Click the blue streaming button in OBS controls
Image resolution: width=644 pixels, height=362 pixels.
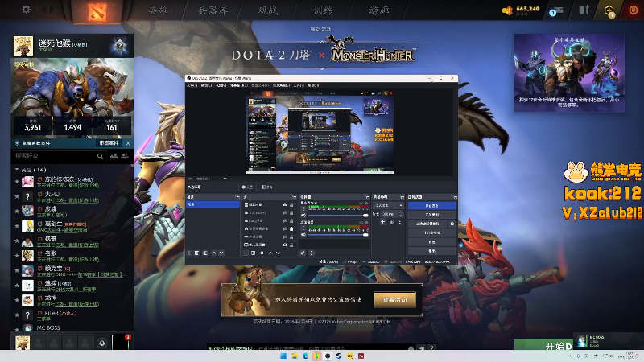432,206
